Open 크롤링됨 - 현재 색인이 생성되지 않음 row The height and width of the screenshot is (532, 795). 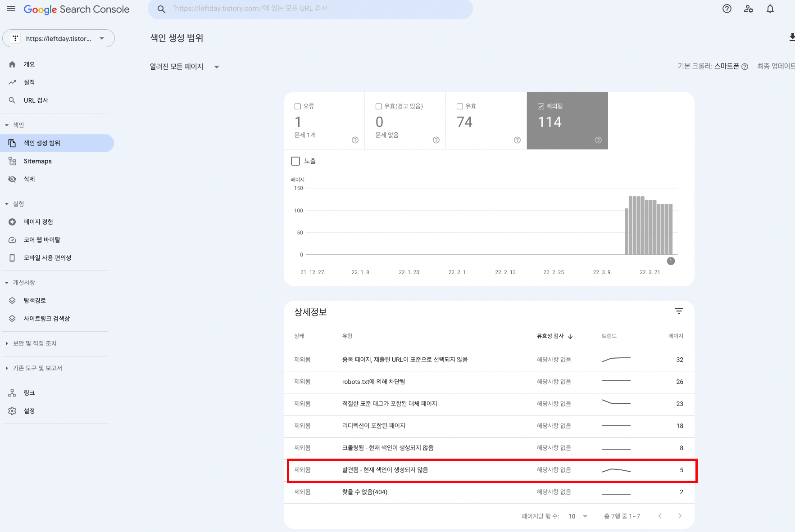point(489,448)
